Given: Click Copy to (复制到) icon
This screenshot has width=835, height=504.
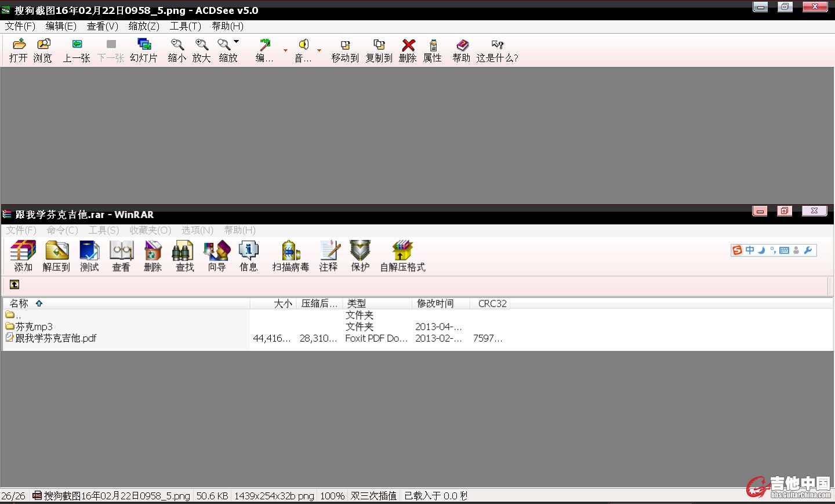Looking at the screenshot, I should tap(379, 45).
